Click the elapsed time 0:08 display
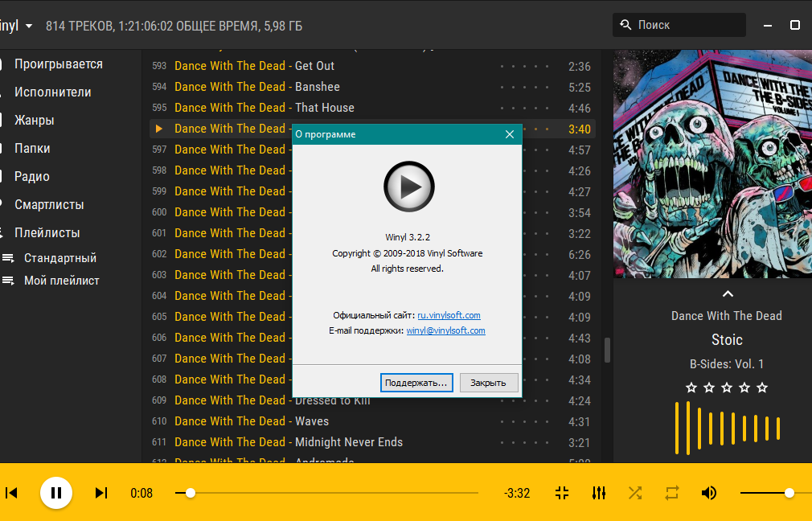812x521 pixels. pos(141,493)
